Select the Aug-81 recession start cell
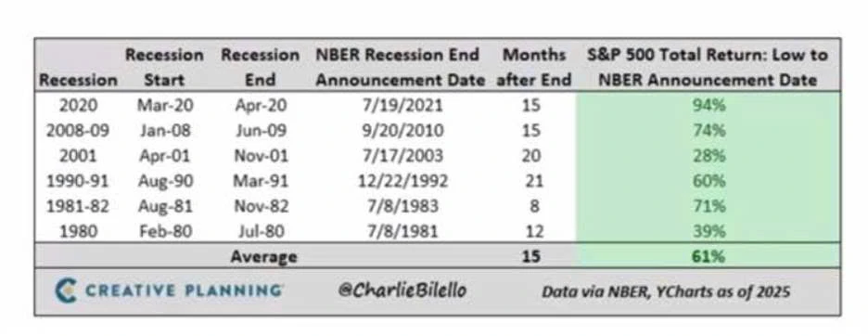Screen dimensions: 868x336 click(164, 206)
